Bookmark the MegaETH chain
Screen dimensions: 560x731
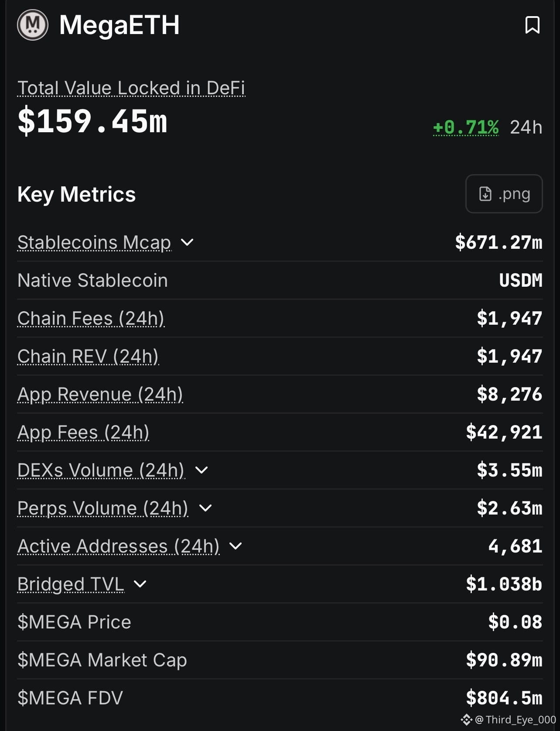click(x=532, y=25)
